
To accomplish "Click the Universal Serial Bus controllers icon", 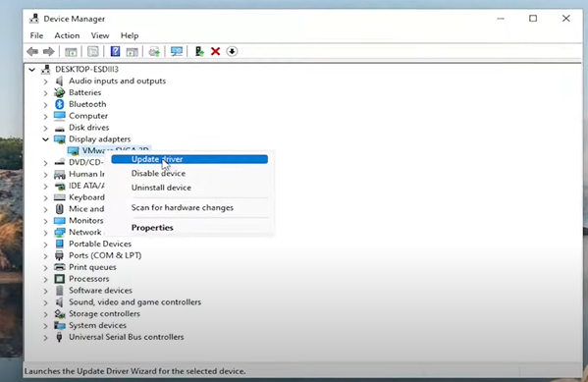I will 59,337.
